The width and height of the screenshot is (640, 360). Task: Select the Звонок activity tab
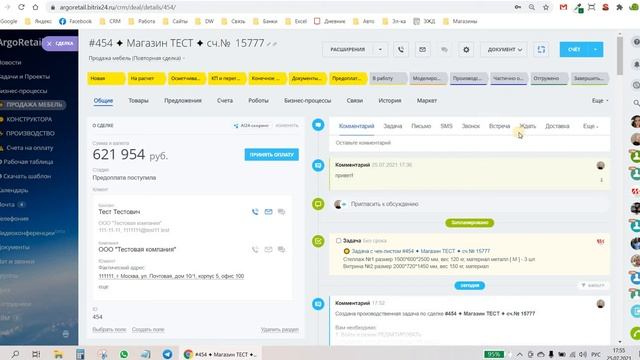[471, 126]
